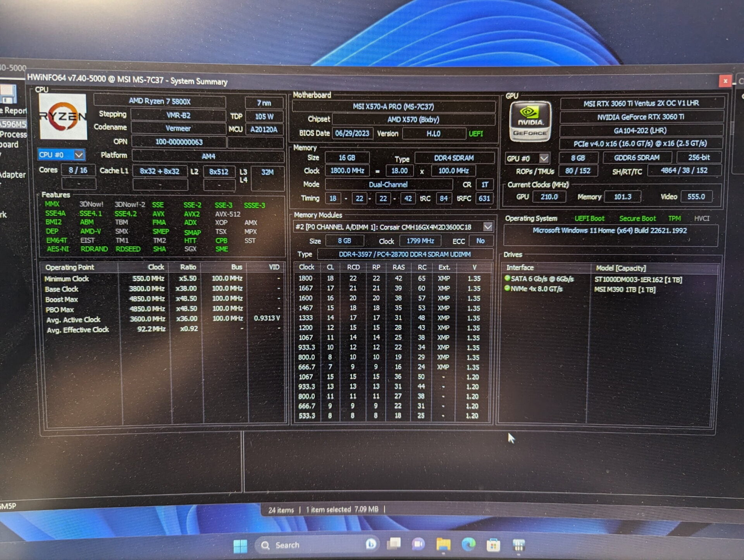Viewport: 744px width, 560px height.
Task: Click the green status icon beside SATA 6 Gb/s
Action: 507,278
